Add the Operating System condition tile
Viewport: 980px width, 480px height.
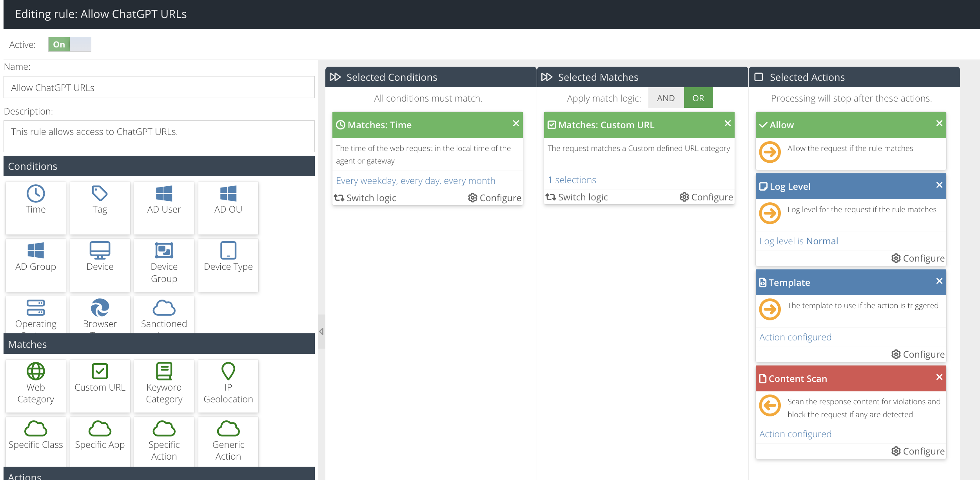point(36,315)
